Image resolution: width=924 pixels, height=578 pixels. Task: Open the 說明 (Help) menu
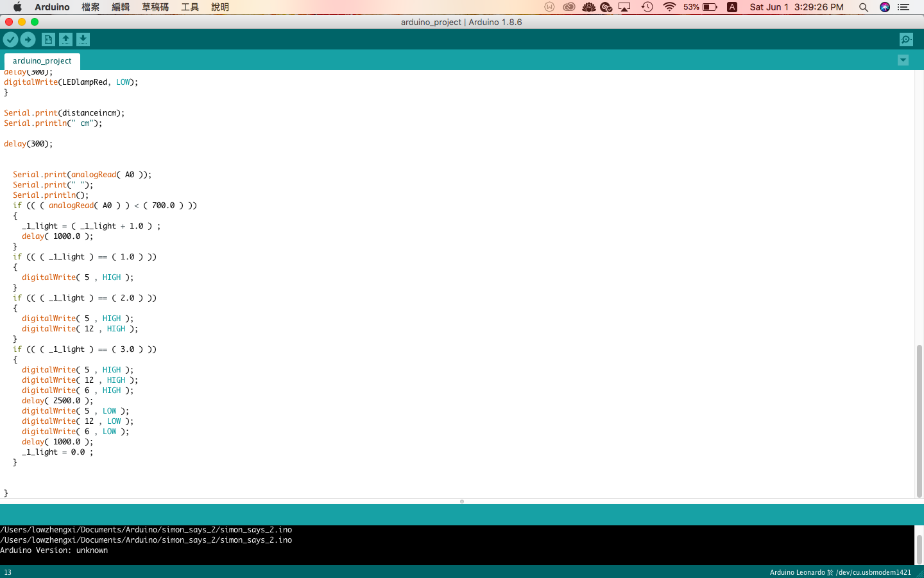220,7
